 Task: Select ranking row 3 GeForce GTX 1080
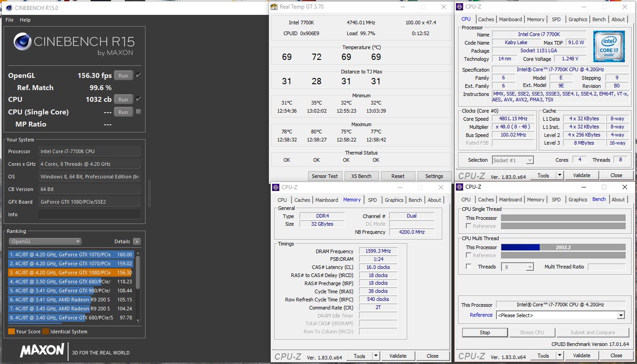pos(71,273)
